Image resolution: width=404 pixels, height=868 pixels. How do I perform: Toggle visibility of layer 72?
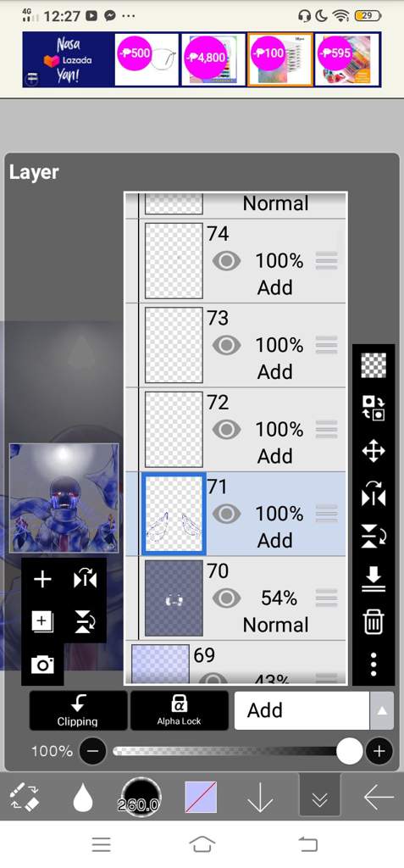tap(226, 430)
